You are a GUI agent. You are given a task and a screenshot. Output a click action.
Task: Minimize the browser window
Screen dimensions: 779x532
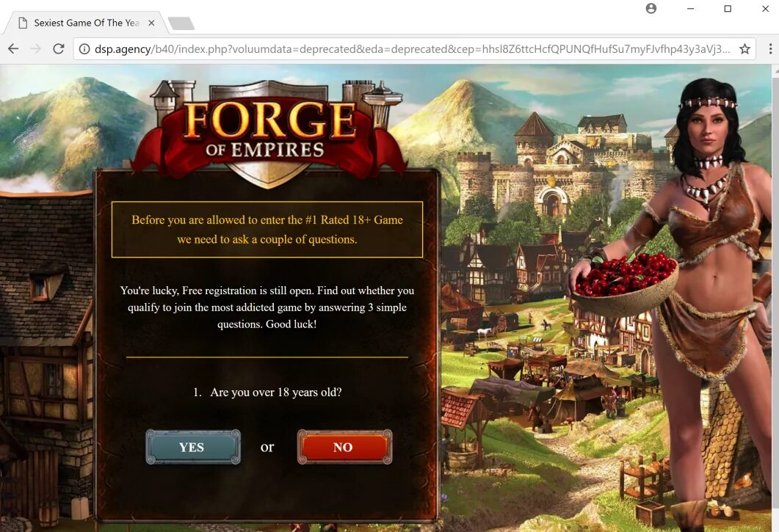[x=691, y=9]
